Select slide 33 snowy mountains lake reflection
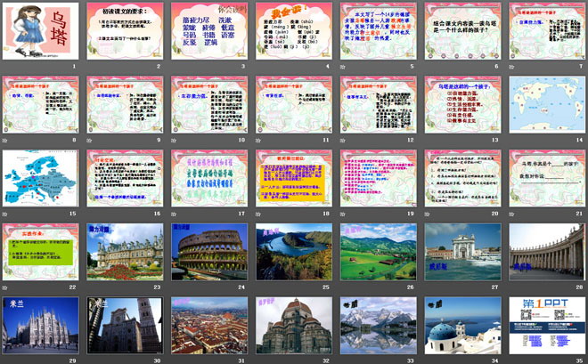588x364 pixels. point(379,326)
